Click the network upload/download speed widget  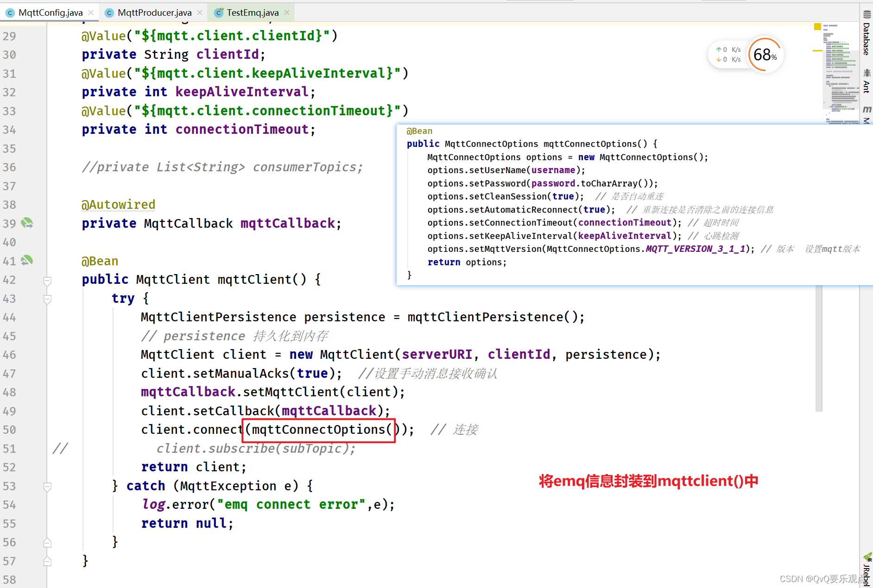pos(728,55)
